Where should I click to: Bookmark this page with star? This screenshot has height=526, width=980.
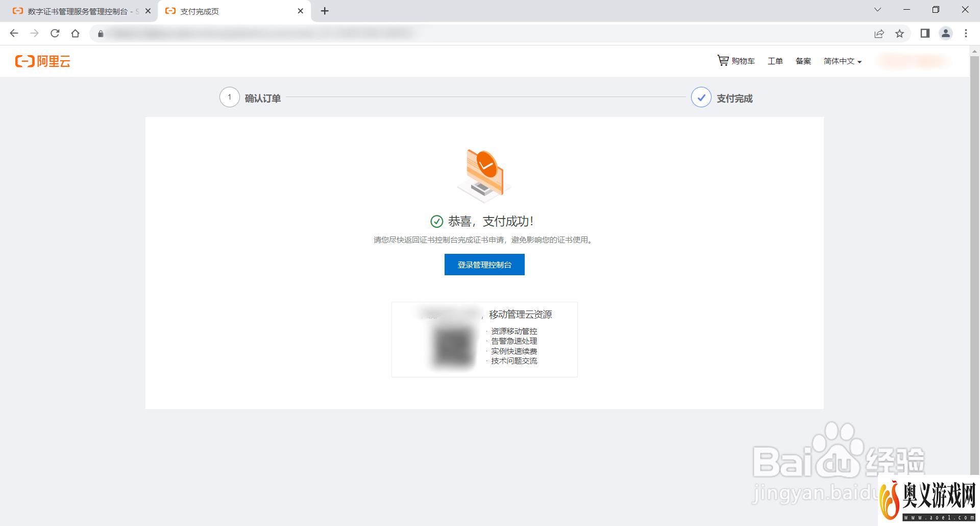899,34
